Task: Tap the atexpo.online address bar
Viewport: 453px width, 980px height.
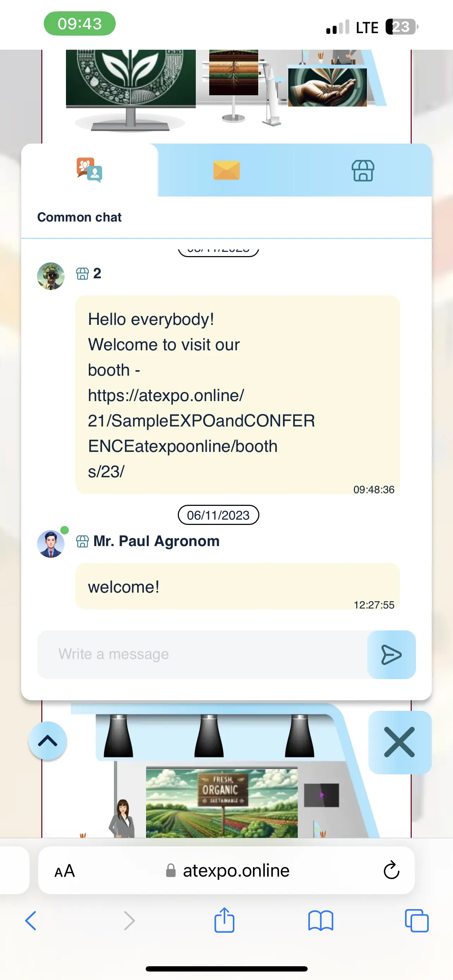Action: tap(226, 870)
